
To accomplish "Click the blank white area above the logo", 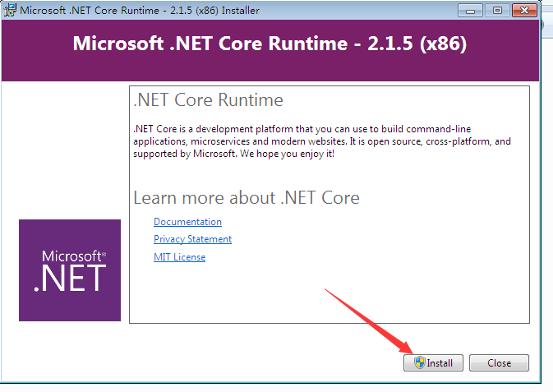I will [66, 148].
